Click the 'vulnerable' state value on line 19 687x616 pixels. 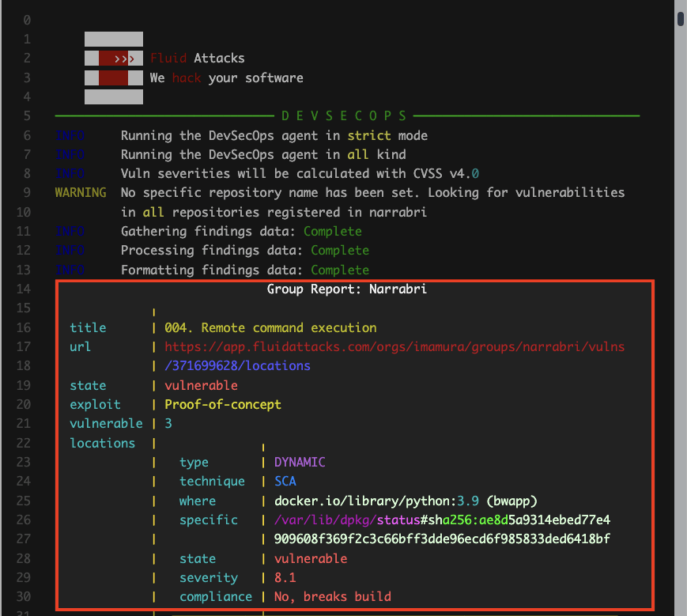tap(201, 386)
